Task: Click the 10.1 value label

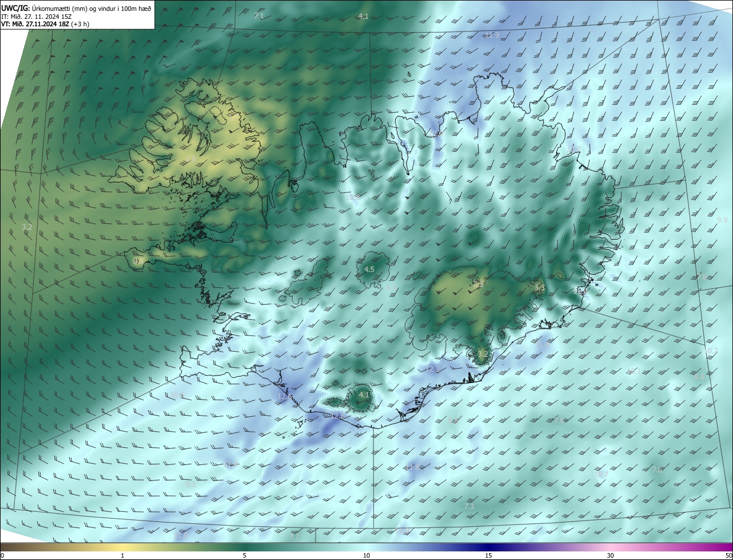Action: coord(633,372)
